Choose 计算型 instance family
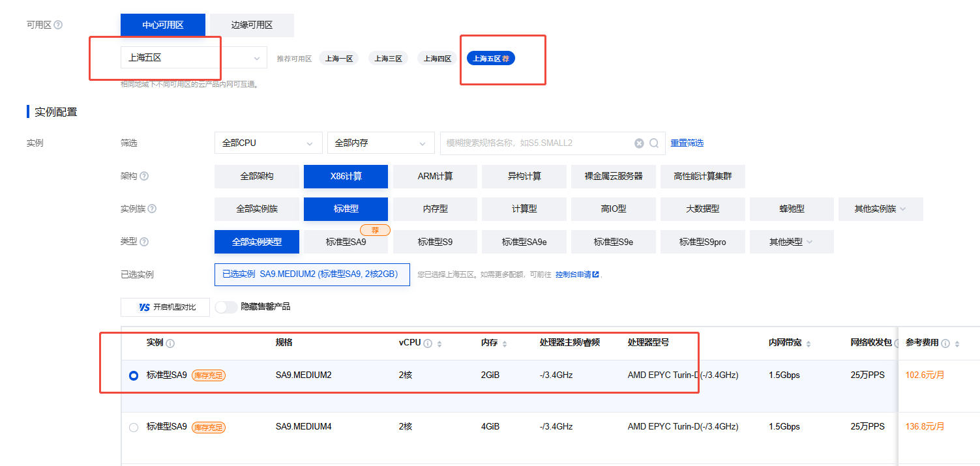Image resolution: width=980 pixels, height=466 pixels. click(524, 209)
